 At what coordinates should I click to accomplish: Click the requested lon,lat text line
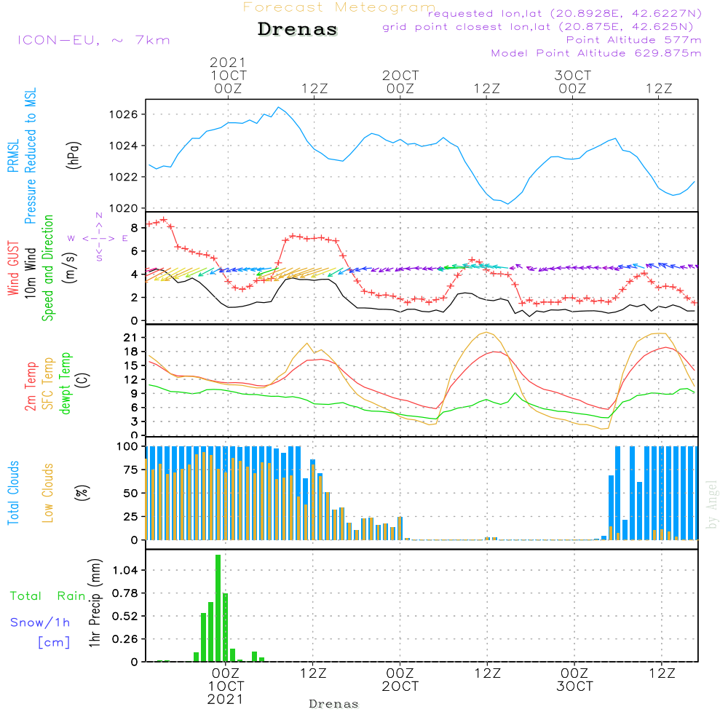565,14
